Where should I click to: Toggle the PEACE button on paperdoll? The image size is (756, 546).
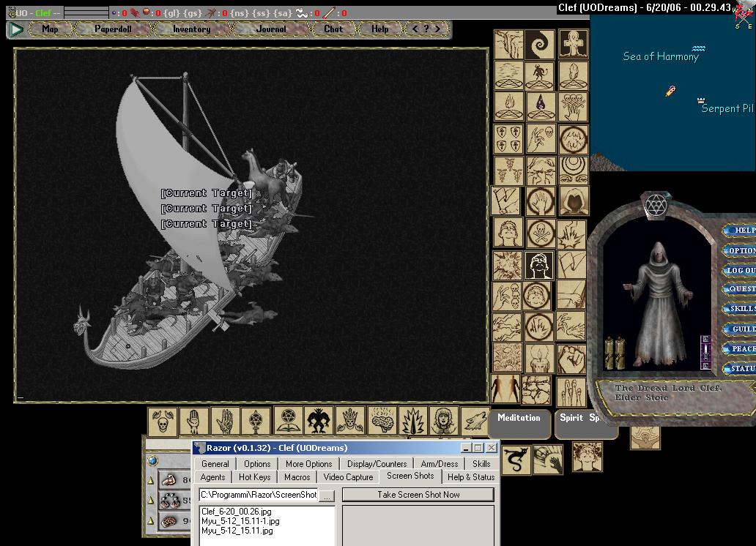740,348
